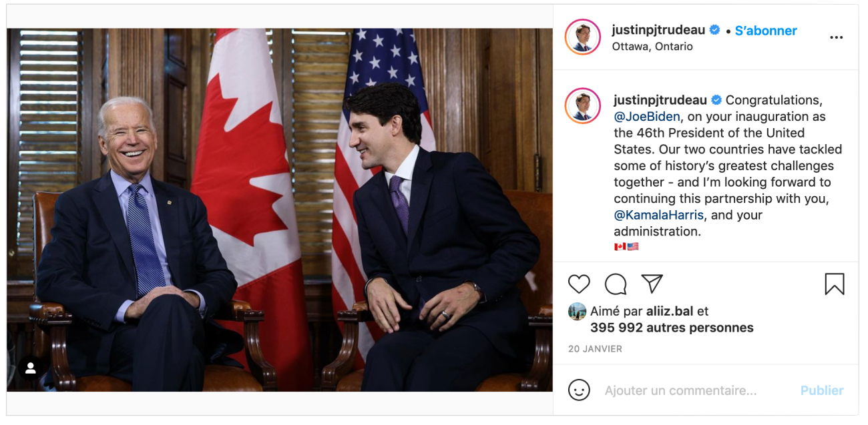The height and width of the screenshot is (425, 868).
Task: Open emoji picker smiley icon
Action: coord(579,390)
